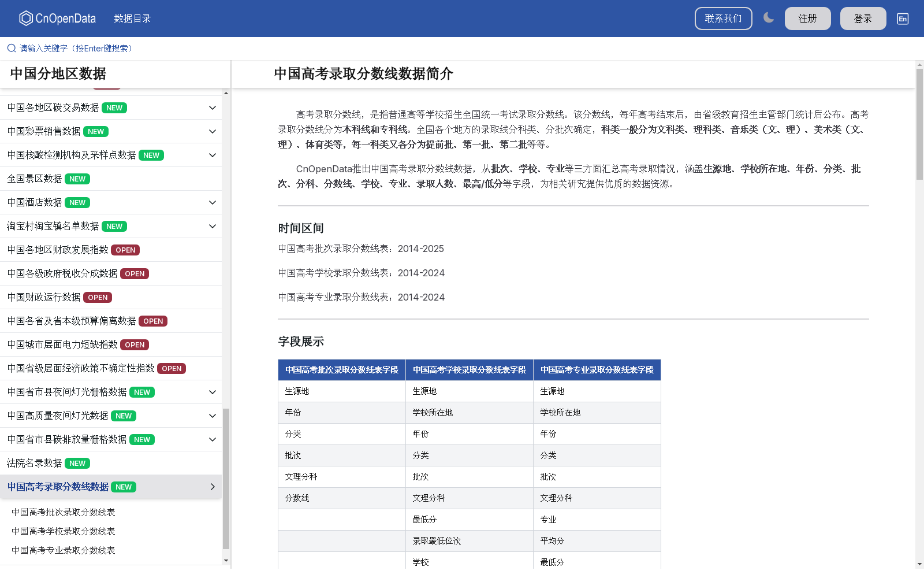Expand 中国各地区碳交易数据 category

click(212, 108)
